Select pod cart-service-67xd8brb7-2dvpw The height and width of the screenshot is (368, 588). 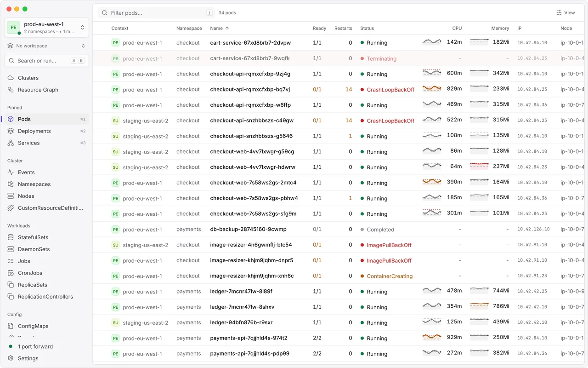click(250, 43)
